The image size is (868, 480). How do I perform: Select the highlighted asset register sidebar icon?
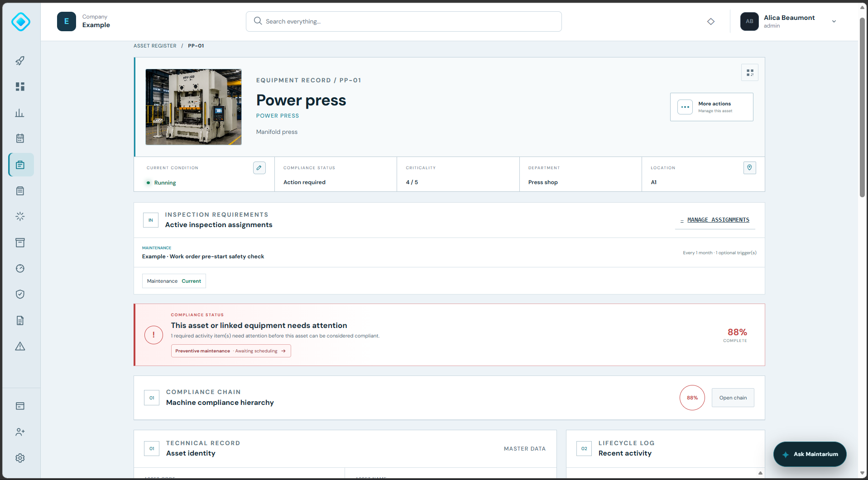pos(21,165)
